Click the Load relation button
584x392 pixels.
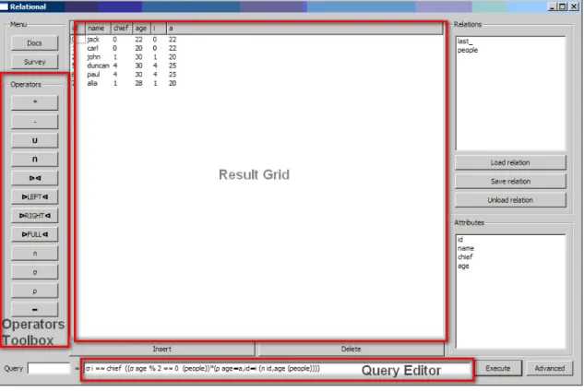coord(510,162)
